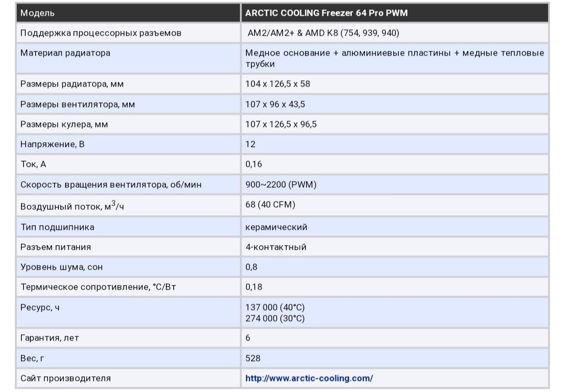
Task: Click the airflow value 68 (40 CFM)
Action: point(270,205)
